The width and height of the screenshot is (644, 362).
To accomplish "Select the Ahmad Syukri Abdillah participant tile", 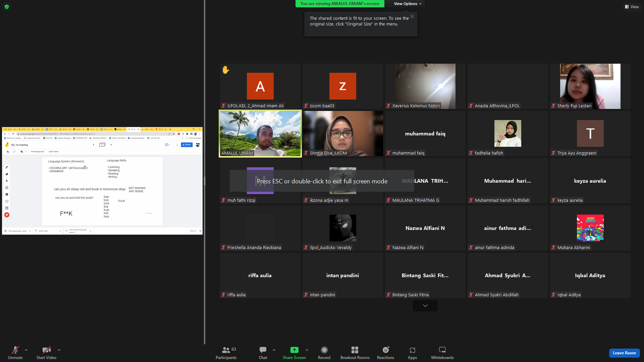I will [x=508, y=275].
